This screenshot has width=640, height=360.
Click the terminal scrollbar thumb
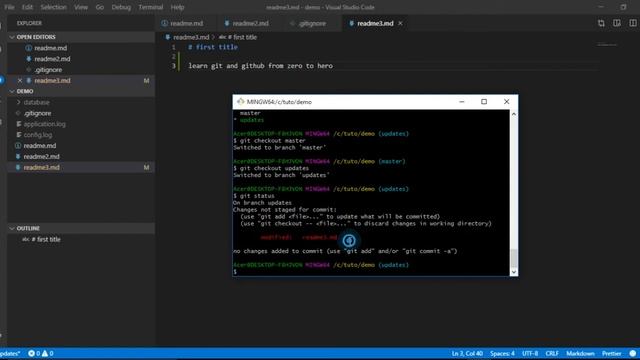[514, 258]
